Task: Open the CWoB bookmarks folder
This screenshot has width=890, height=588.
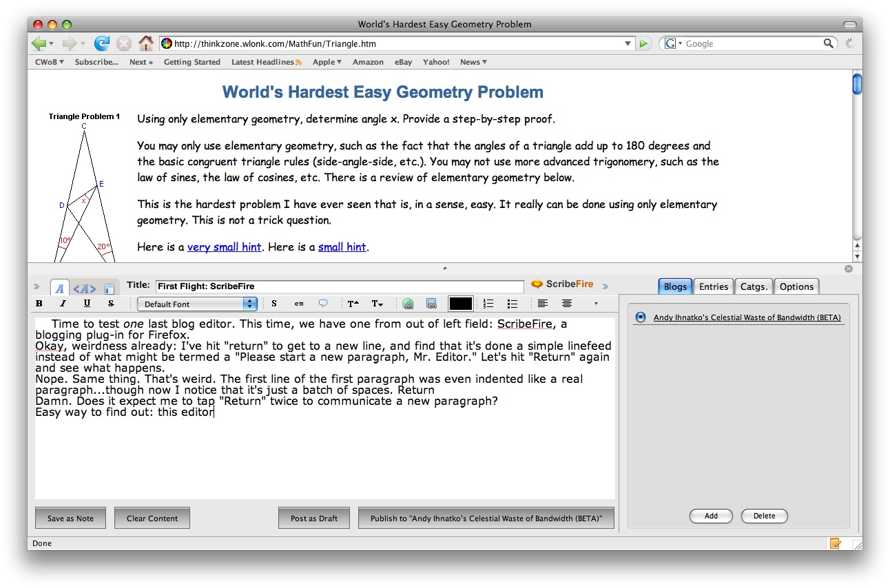Action: 49,62
